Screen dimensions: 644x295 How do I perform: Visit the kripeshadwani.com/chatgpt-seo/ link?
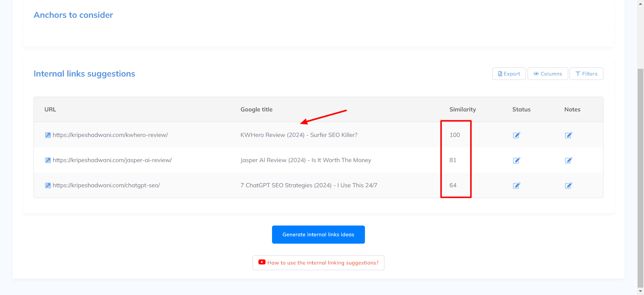point(106,185)
